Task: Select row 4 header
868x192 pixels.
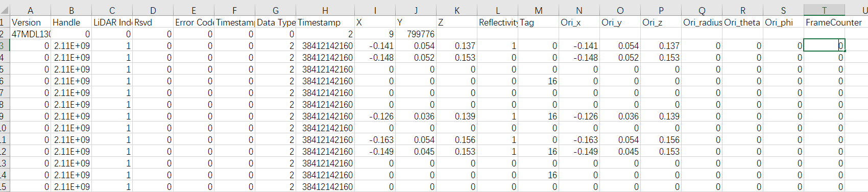Action: pyautogui.click(x=5, y=57)
